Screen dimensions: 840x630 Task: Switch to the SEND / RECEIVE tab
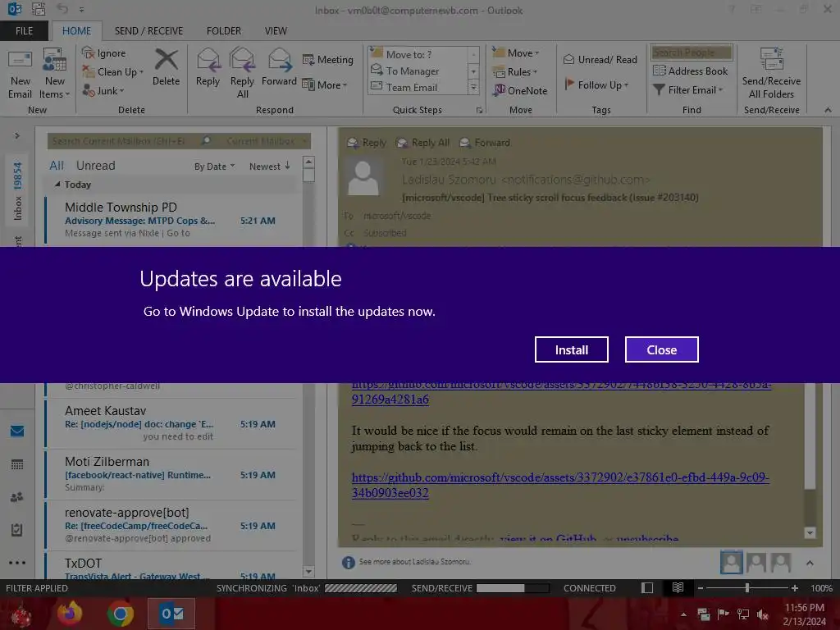(148, 31)
